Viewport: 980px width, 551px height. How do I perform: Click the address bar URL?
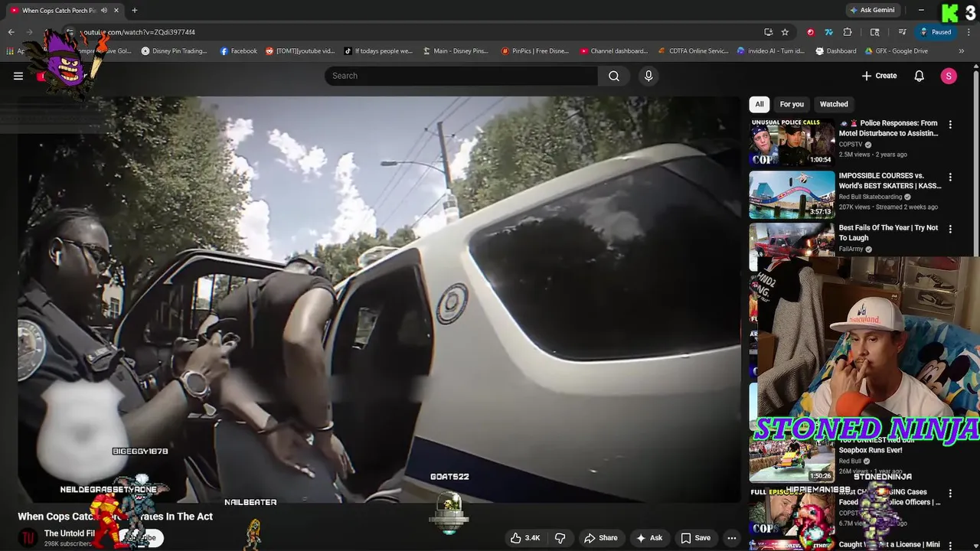click(x=138, y=32)
